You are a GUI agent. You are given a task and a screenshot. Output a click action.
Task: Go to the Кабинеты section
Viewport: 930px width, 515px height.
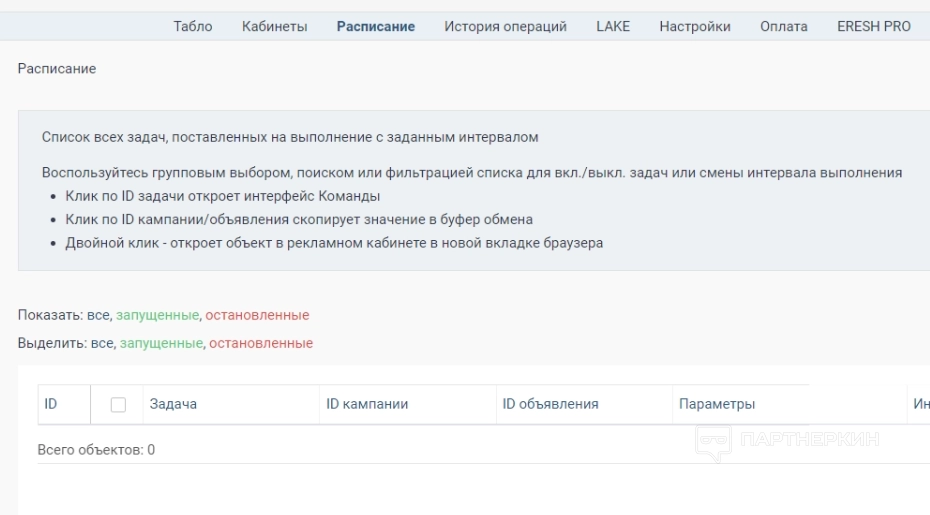(x=274, y=27)
